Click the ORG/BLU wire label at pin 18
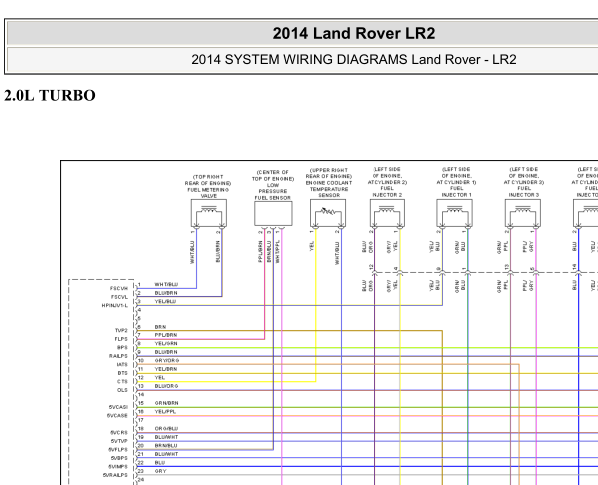This screenshot has width=598, height=485. click(x=166, y=429)
